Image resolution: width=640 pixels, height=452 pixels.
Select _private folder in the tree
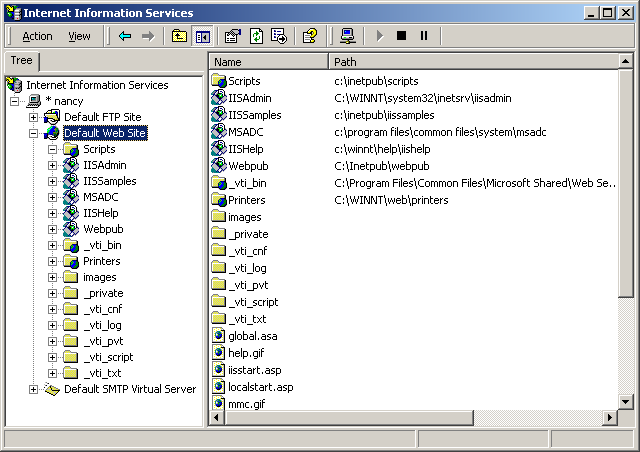(103, 293)
